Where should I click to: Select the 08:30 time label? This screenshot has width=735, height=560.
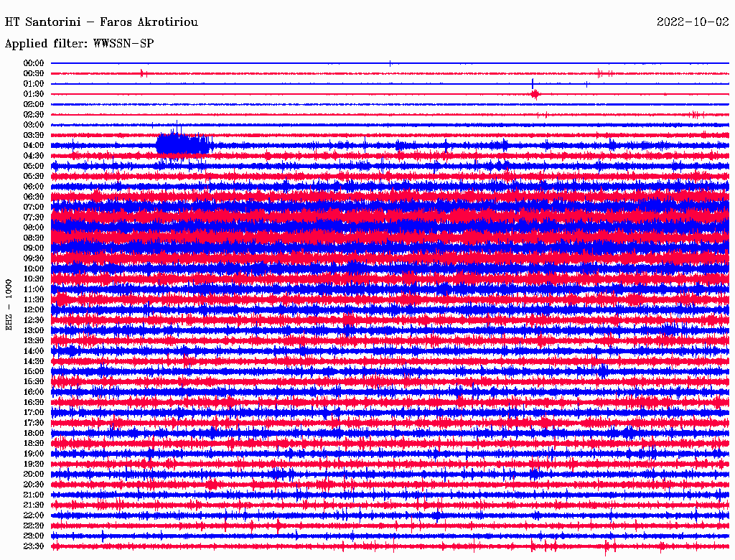click(34, 238)
